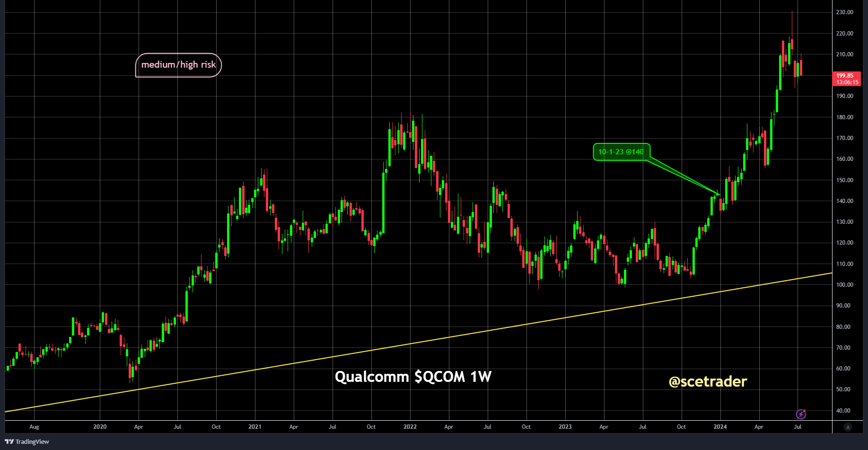Click the 100.00 price axis label
The width and height of the screenshot is (868, 450).
coord(845,285)
